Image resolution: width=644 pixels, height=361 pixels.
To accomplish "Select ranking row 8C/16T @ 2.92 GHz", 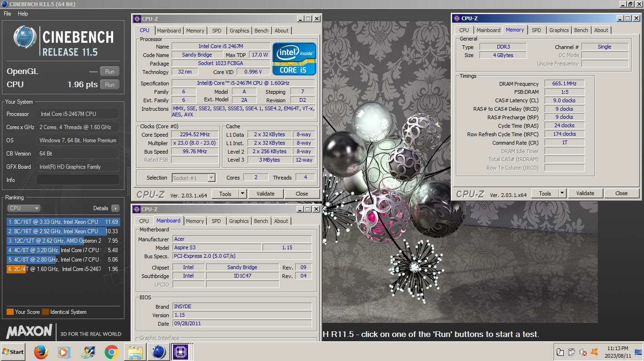I will tap(63, 231).
